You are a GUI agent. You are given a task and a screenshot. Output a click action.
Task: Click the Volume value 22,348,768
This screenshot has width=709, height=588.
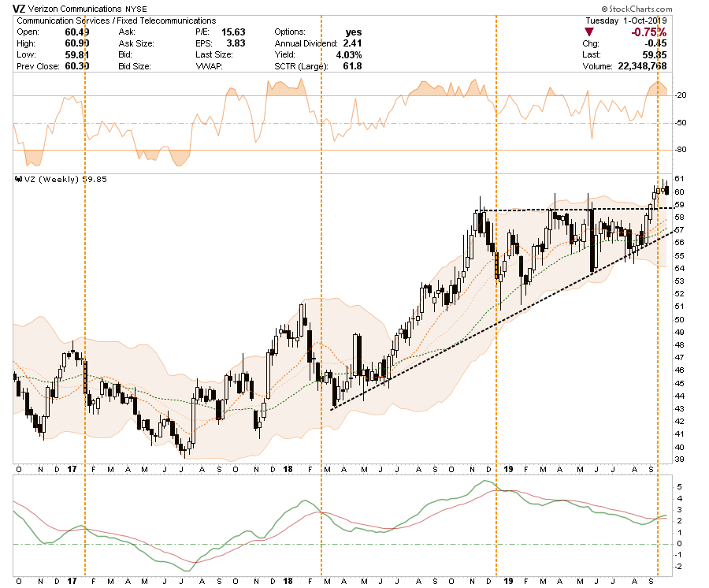642,66
